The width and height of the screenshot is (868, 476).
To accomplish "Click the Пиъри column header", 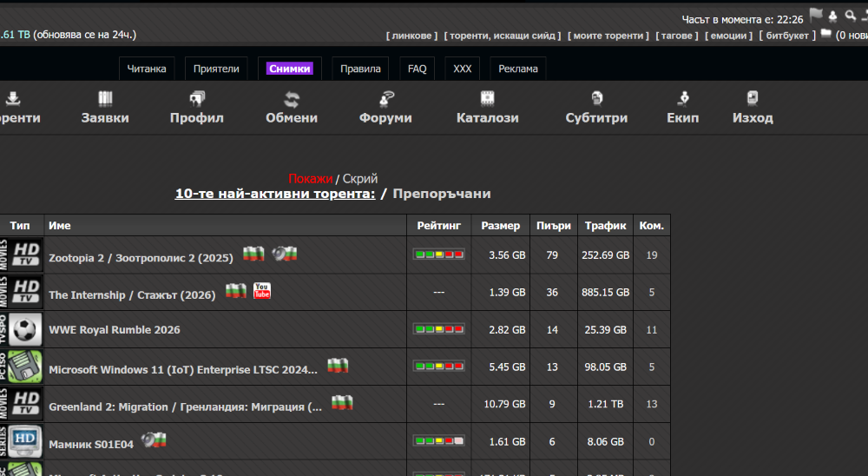I will click(554, 226).
